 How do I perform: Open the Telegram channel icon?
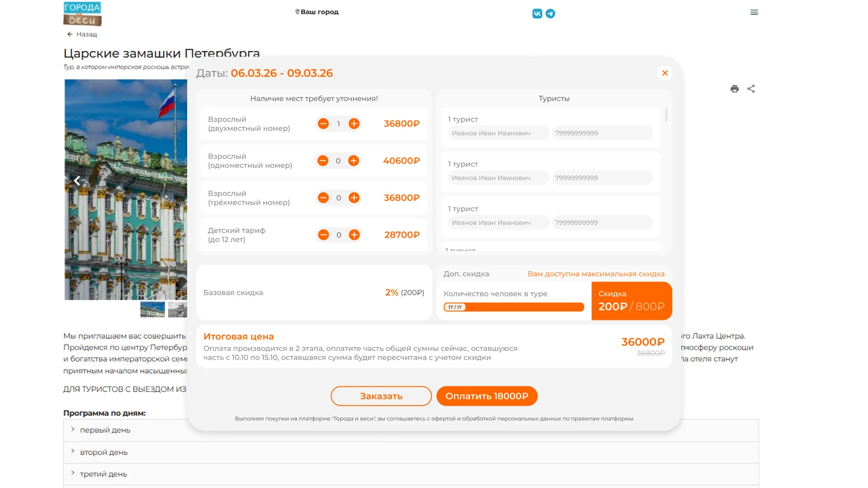(550, 14)
